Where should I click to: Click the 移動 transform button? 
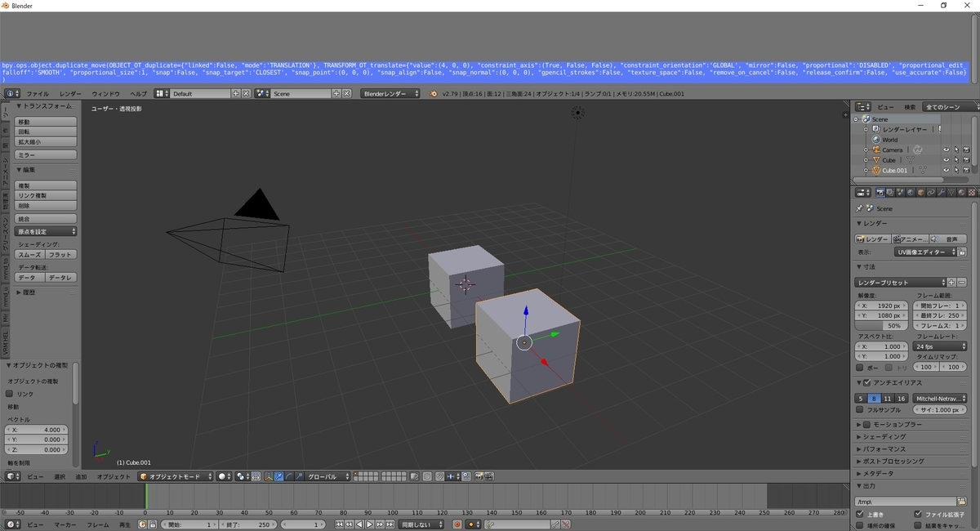click(47, 122)
